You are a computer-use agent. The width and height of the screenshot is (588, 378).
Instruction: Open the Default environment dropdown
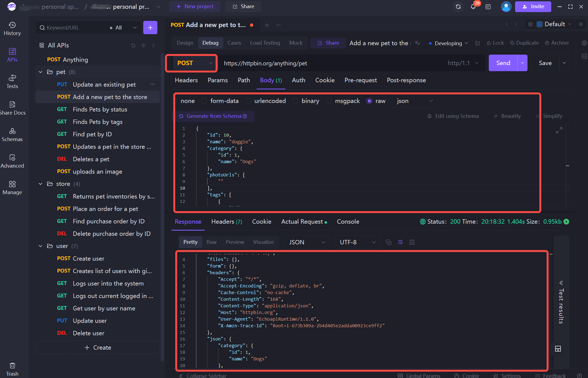click(555, 24)
